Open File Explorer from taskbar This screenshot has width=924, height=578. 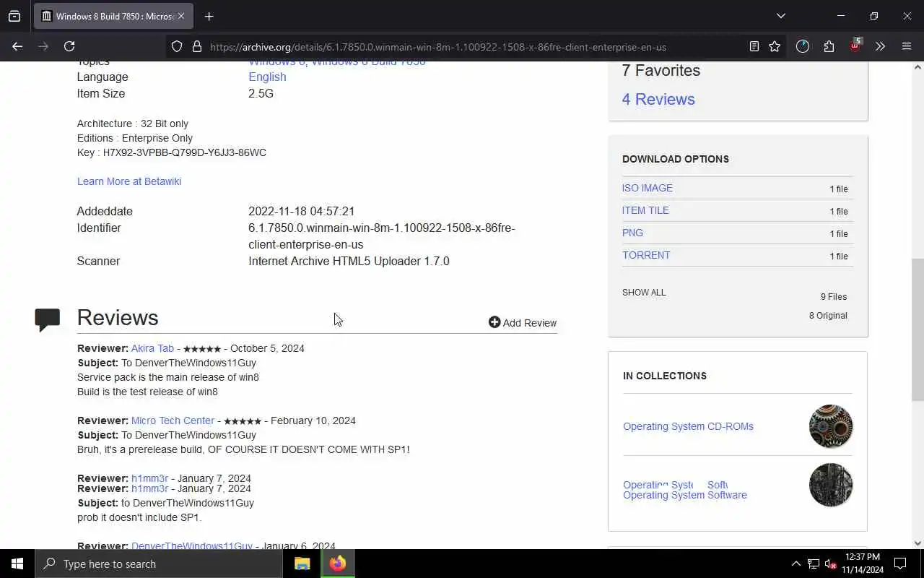(x=302, y=564)
